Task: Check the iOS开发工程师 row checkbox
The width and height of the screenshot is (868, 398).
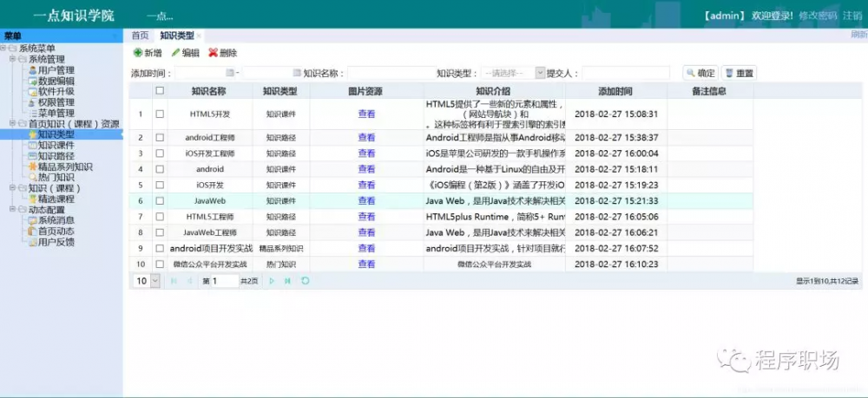Action: (x=160, y=153)
